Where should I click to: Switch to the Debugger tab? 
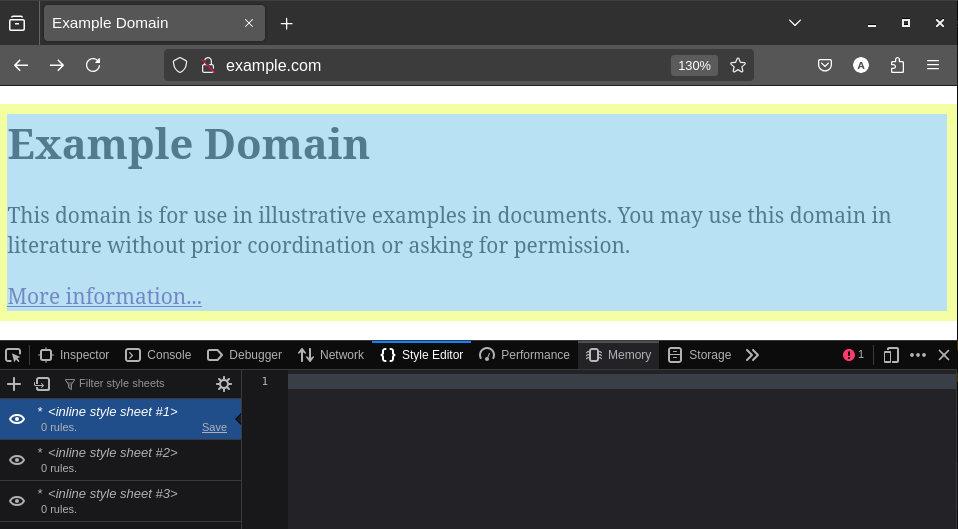tap(244, 355)
